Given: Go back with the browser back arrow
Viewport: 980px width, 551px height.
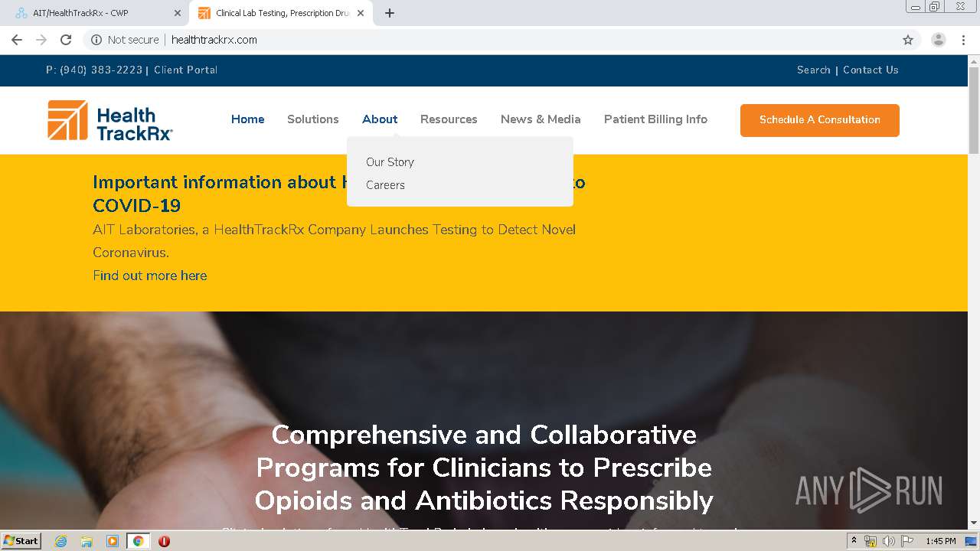Looking at the screenshot, I should point(17,40).
